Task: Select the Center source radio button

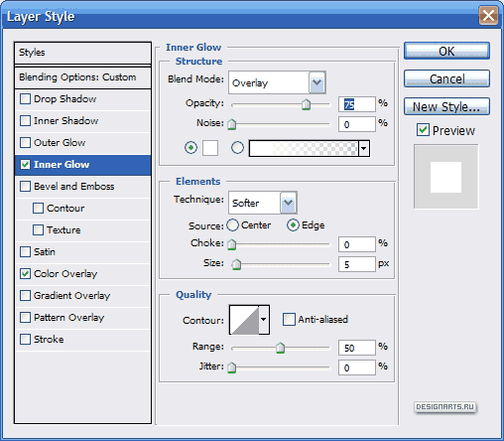Action: (x=232, y=225)
